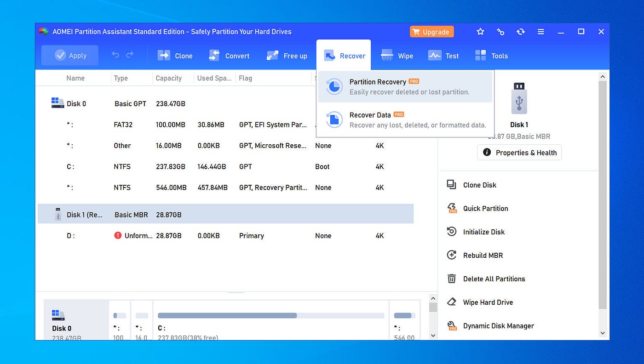Click right panel scroll down arrow
This screenshot has height=364, width=644.
point(602,333)
